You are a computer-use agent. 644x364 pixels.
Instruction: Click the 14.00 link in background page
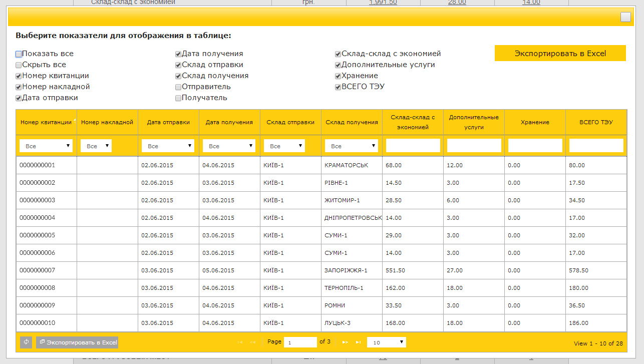(x=531, y=3)
